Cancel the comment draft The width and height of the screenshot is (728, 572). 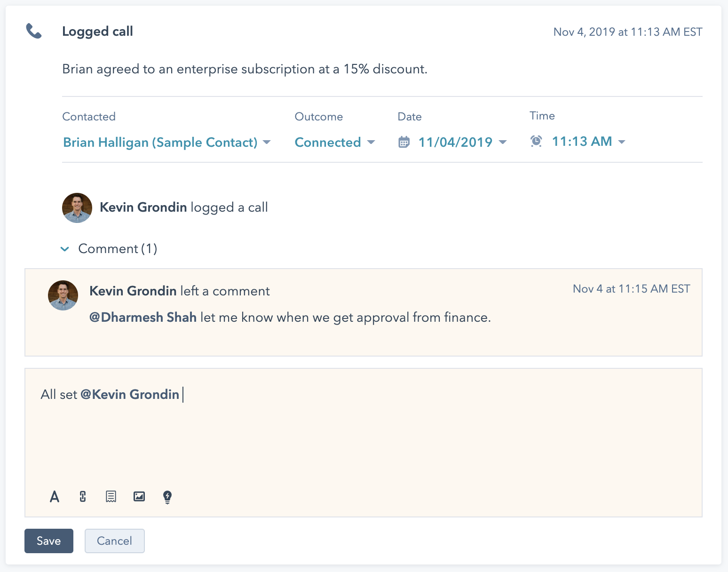click(x=114, y=541)
